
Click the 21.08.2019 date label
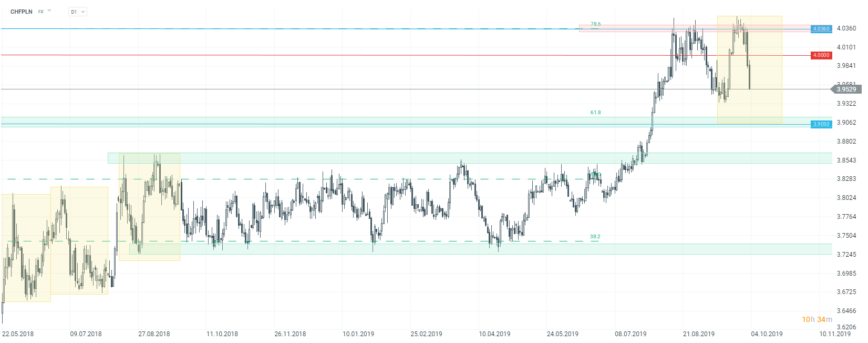pos(698,334)
